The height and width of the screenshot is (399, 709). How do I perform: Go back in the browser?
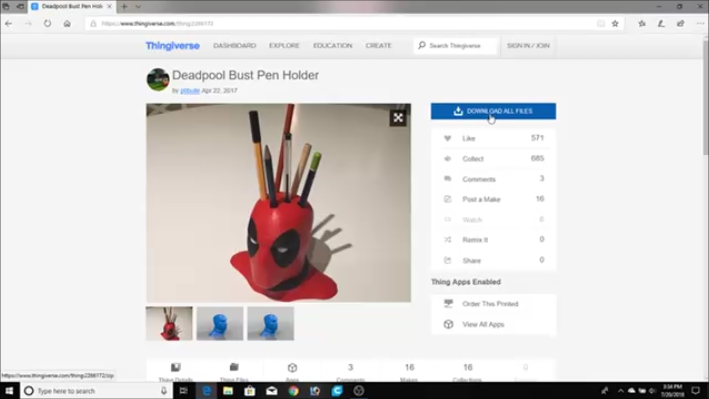(x=9, y=24)
